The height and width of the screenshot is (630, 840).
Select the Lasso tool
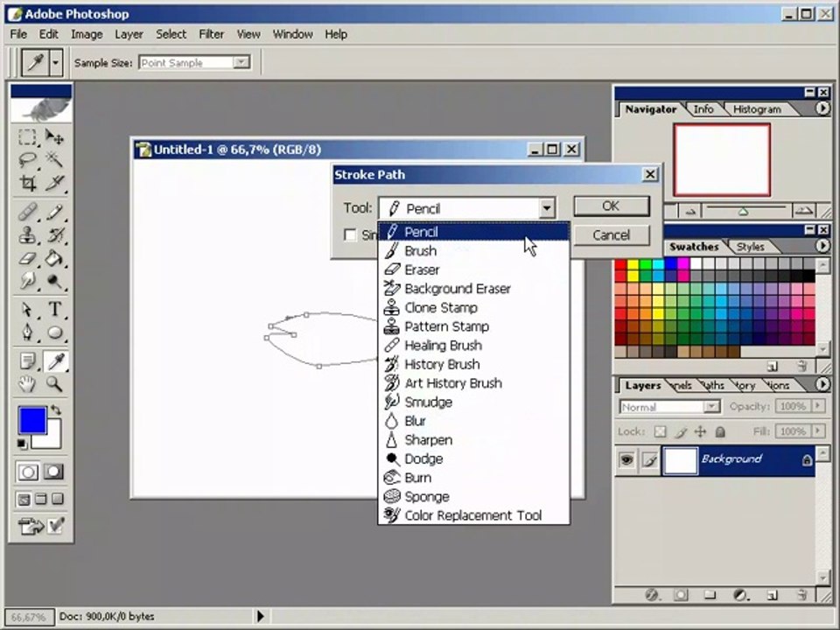[27, 159]
